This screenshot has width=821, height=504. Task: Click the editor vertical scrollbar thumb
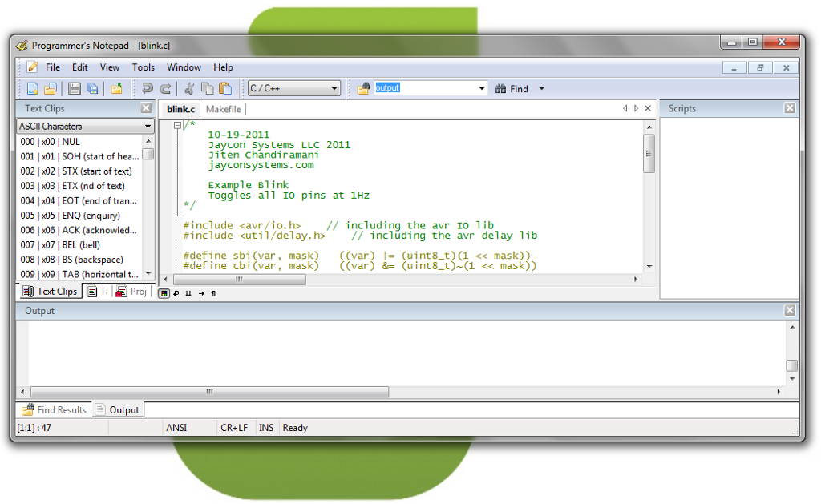(649, 153)
